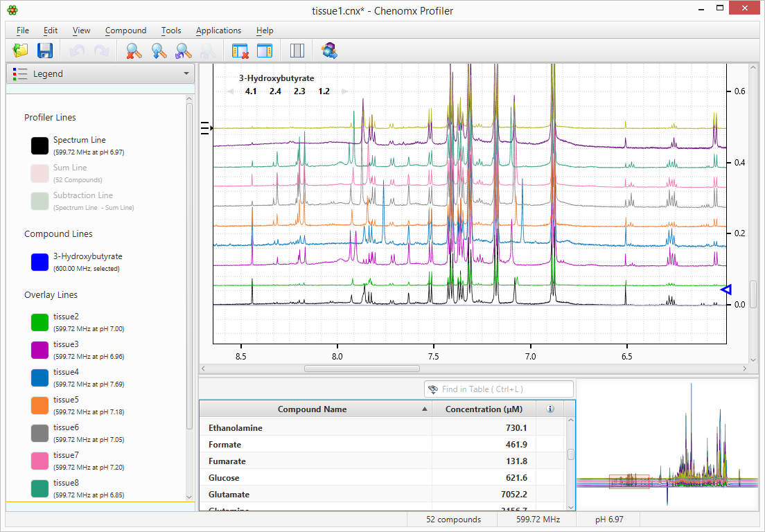Click the 52 compounds status bar entry
Screen dimensions: 765x532
point(453,520)
